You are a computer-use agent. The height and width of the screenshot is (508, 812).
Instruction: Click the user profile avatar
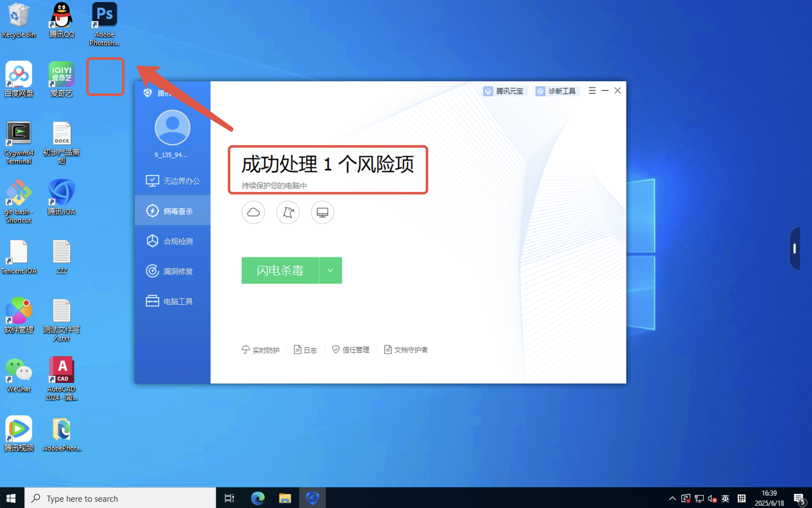click(x=172, y=128)
